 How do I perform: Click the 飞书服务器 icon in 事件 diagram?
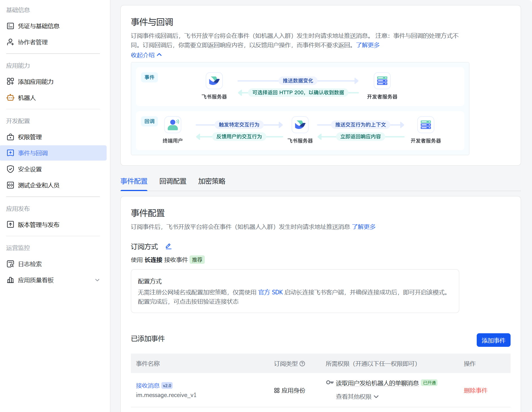214,81
